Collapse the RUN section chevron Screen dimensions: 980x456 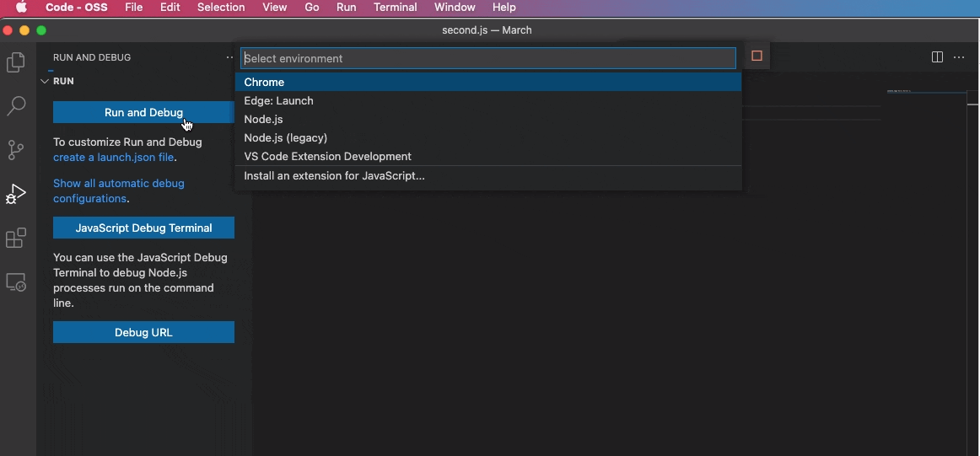45,82
